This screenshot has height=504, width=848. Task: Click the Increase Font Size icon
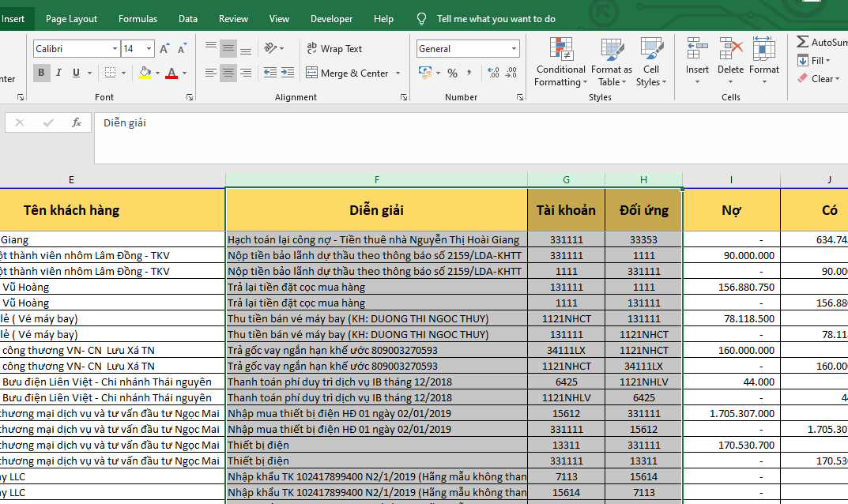pos(164,49)
